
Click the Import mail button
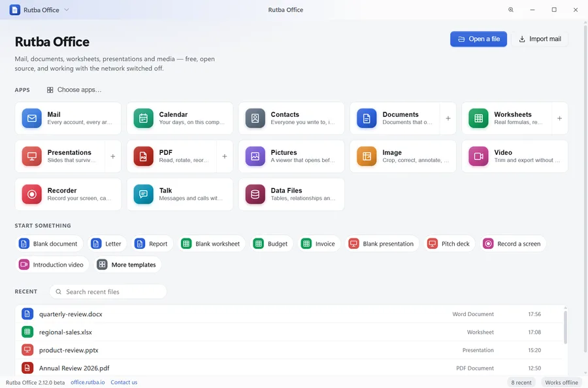coord(540,39)
